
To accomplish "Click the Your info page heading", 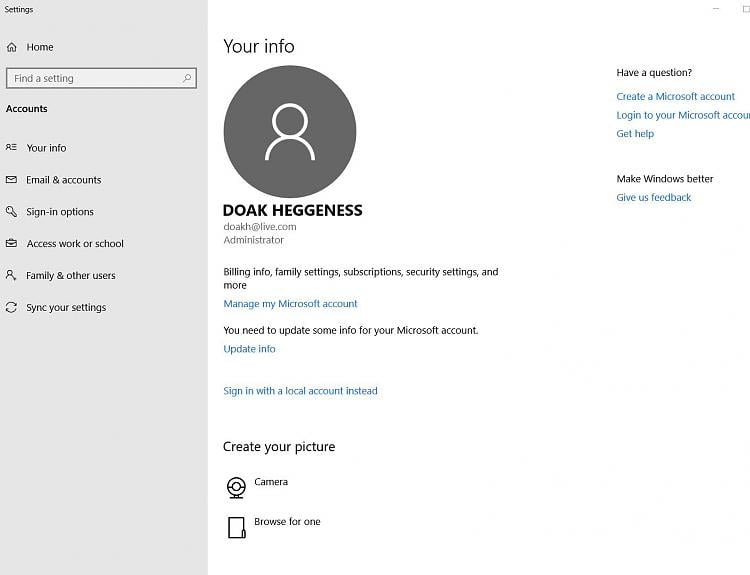I will coord(259,46).
